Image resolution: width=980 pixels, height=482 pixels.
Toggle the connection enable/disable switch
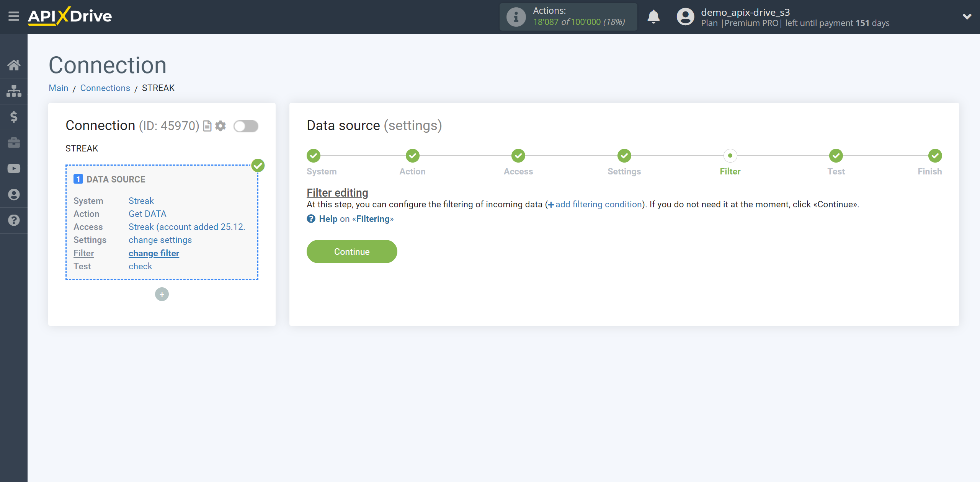(x=246, y=127)
